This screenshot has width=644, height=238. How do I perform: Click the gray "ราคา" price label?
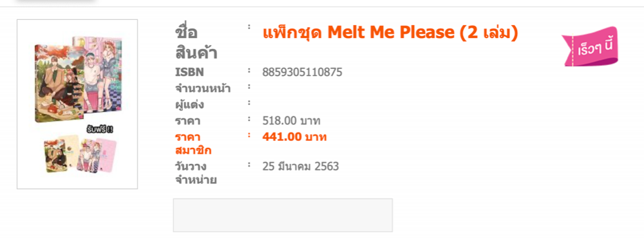coord(187,121)
